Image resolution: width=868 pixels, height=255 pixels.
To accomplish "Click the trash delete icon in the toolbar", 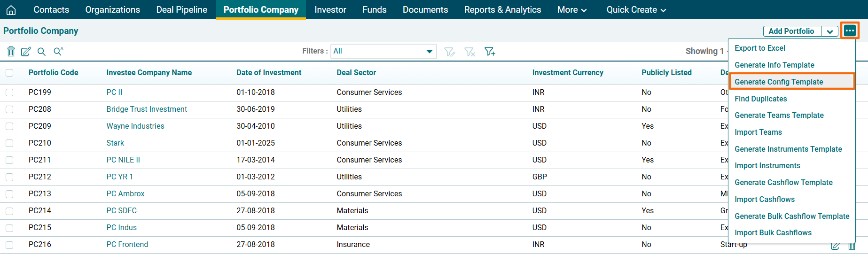I will [x=11, y=52].
